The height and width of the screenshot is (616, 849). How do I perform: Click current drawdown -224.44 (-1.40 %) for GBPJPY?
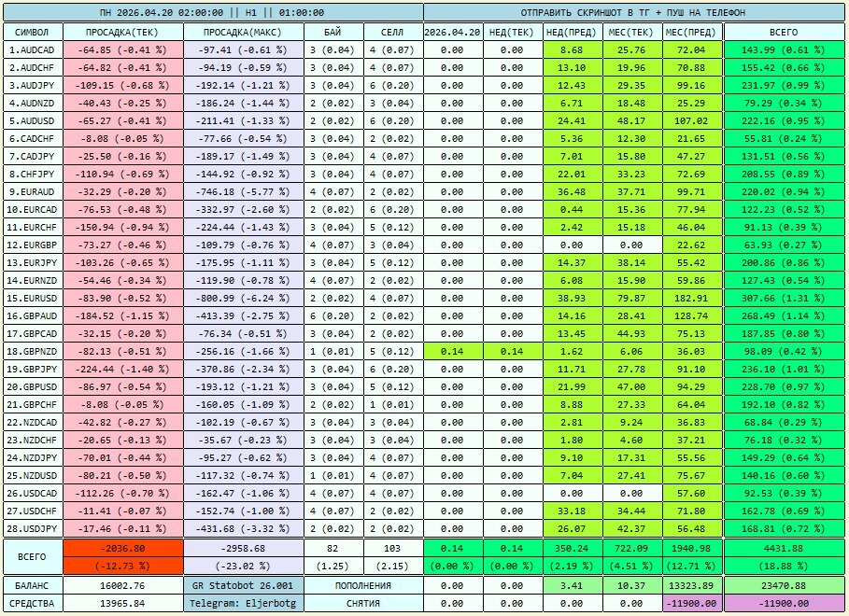click(x=123, y=370)
